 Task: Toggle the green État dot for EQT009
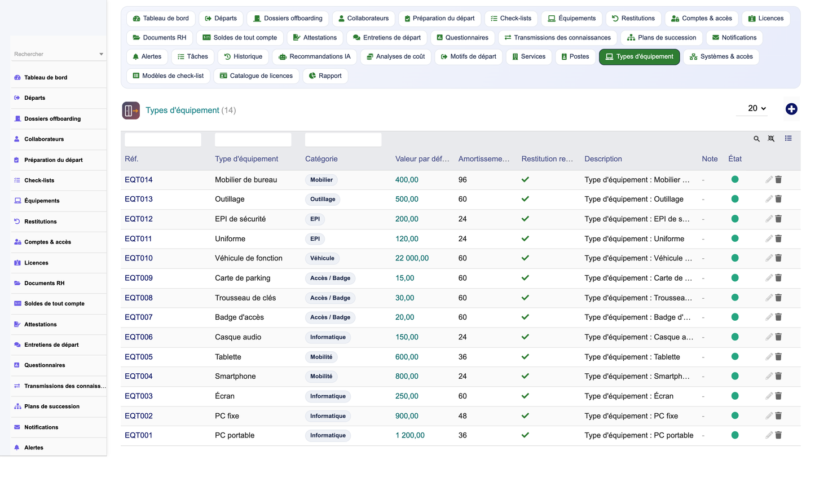(735, 278)
